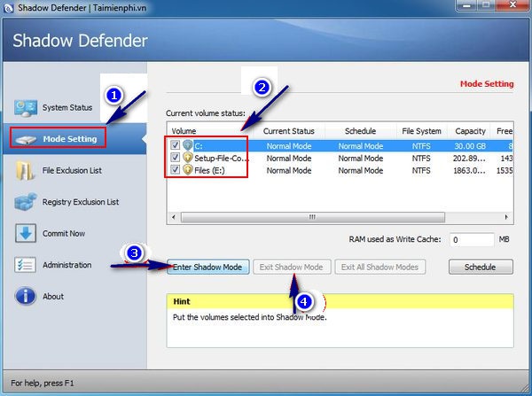This screenshot has height=396, width=532.
Task: Sort by the Free column header
Action: (505, 131)
